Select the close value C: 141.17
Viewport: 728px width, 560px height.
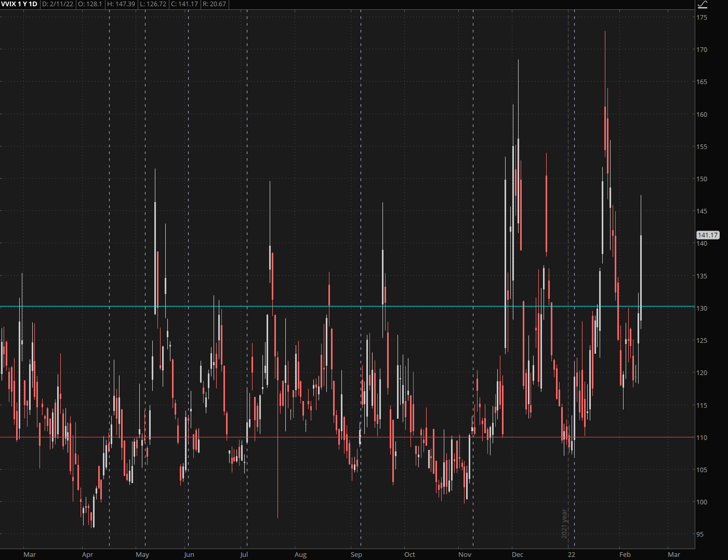point(184,4)
